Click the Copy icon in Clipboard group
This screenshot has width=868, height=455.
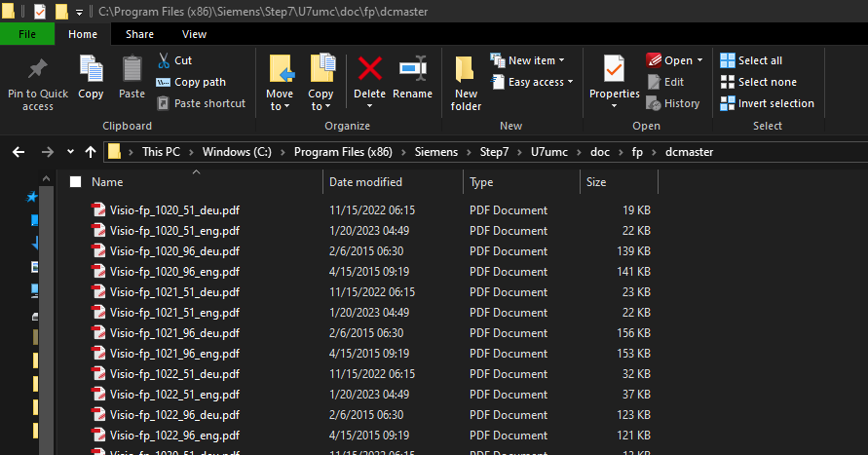click(91, 71)
